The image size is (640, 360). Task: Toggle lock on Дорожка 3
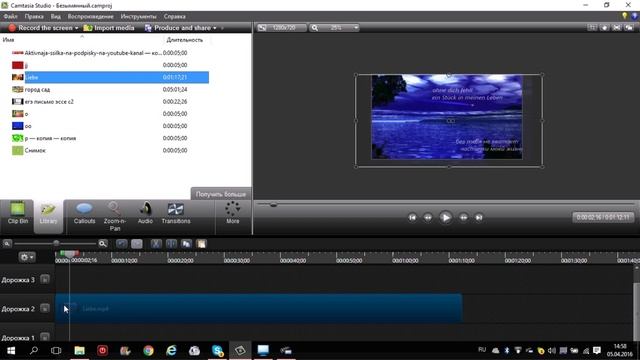coord(45,280)
